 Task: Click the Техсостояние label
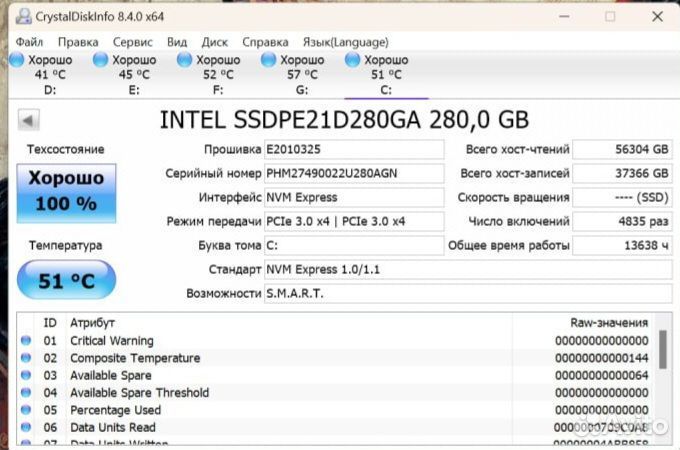pyautogui.click(x=66, y=150)
